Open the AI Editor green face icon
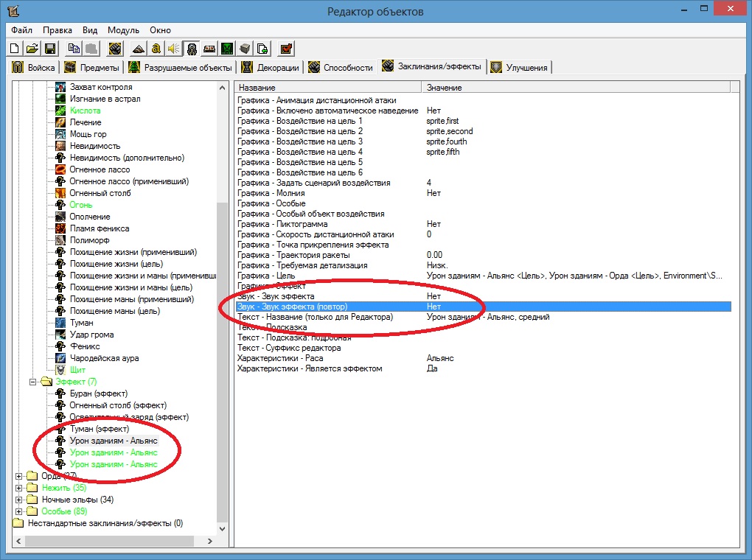 tap(227, 49)
